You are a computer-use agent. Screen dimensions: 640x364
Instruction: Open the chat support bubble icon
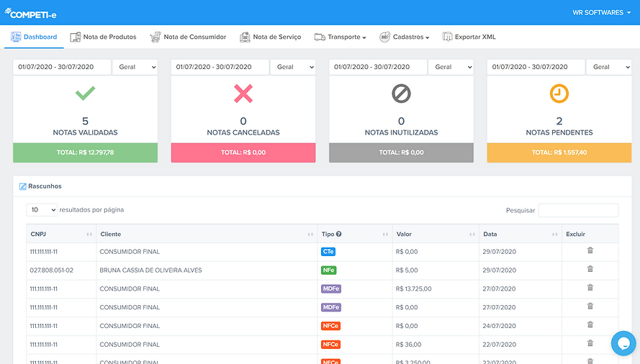coord(623,343)
